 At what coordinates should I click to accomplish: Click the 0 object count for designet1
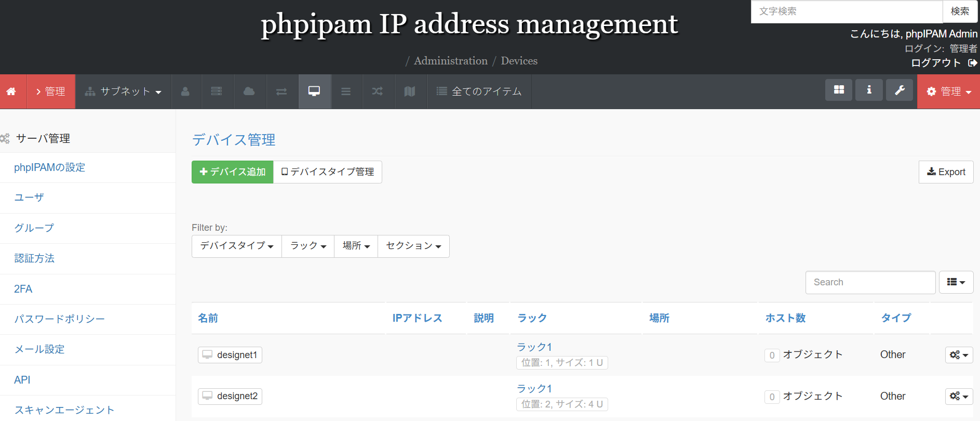coord(772,355)
